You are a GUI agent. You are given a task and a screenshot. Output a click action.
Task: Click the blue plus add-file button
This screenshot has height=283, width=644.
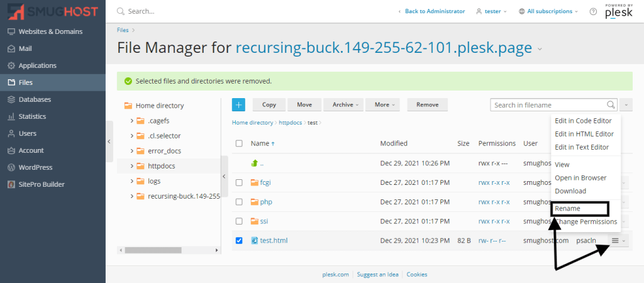pyautogui.click(x=238, y=105)
